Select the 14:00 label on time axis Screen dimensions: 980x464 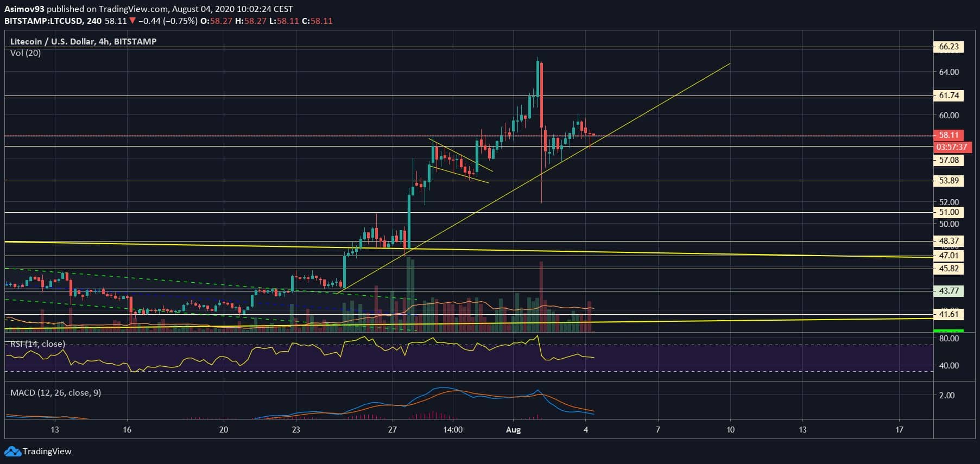pos(453,430)
